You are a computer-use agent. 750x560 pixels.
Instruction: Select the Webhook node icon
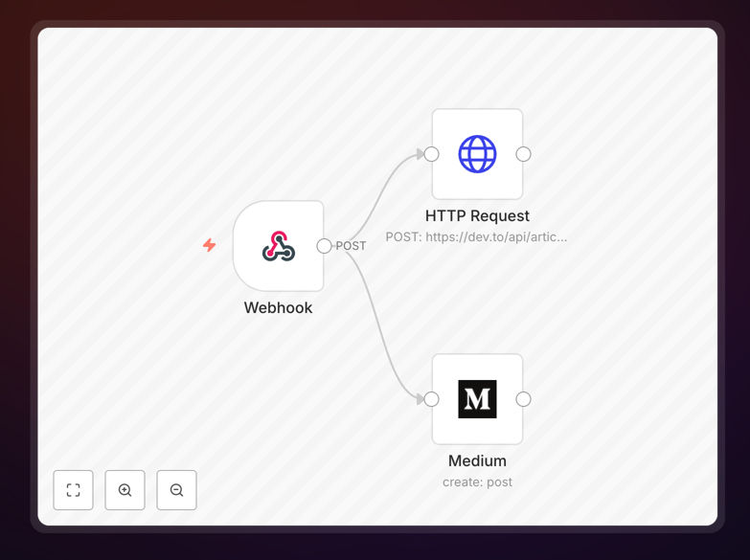[279, 246]
